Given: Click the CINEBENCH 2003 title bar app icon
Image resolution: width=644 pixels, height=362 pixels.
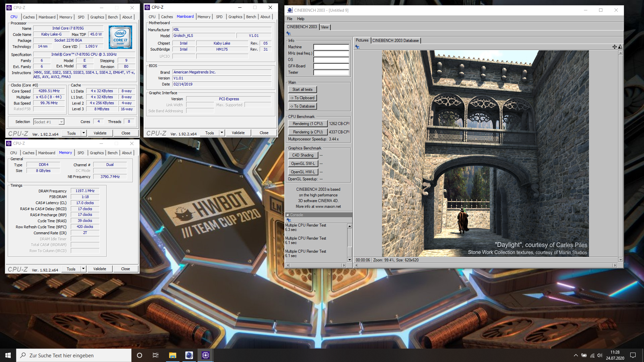Looking at the screenshot, I should 290,10.
